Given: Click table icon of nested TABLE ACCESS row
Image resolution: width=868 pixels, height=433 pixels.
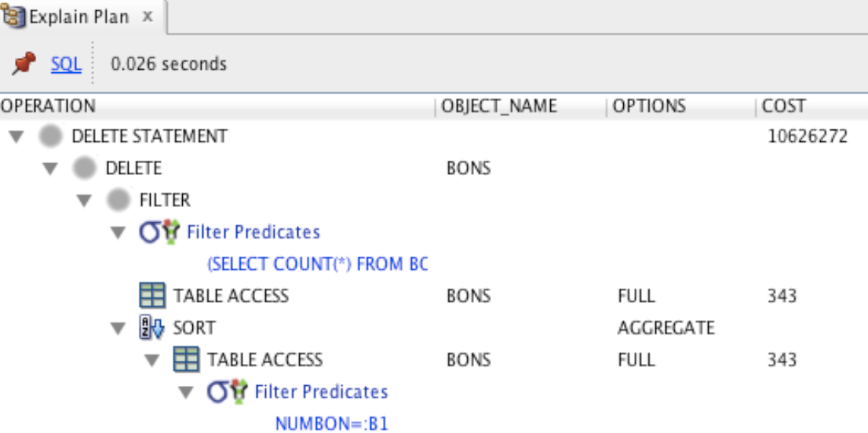Looking at the screenshot, I should (x=186, y=360).
